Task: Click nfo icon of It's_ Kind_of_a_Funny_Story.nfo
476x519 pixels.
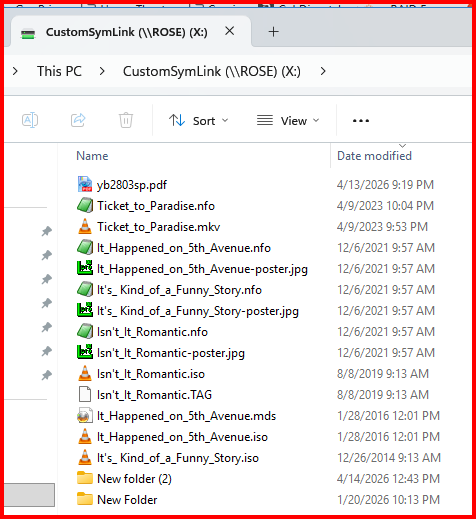Action: [x=85, y=289]
